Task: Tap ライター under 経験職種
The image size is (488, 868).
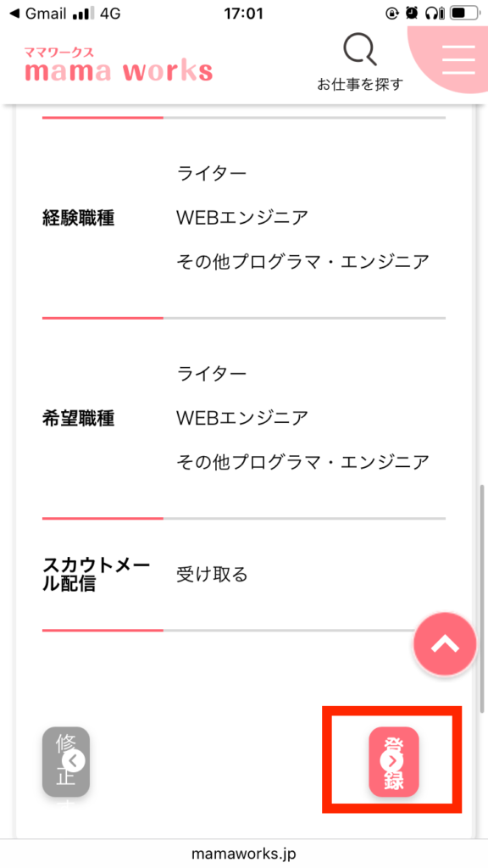Action: point(211,174)
